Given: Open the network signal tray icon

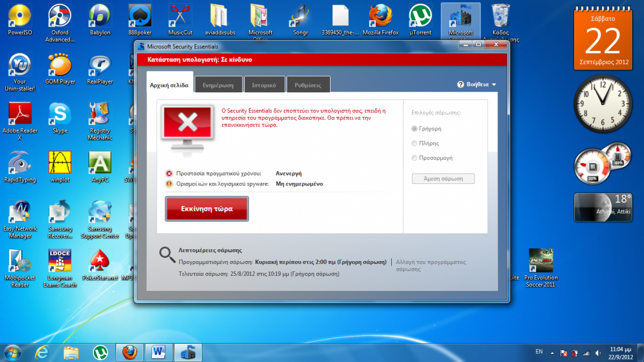Looking at the screenshot, I should click(586, 352).
